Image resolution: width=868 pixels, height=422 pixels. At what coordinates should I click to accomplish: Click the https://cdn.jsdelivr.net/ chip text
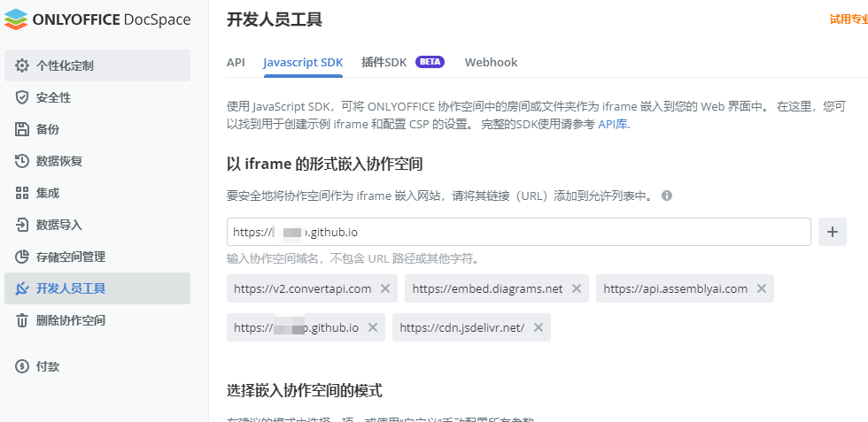(x=462, y=327)
